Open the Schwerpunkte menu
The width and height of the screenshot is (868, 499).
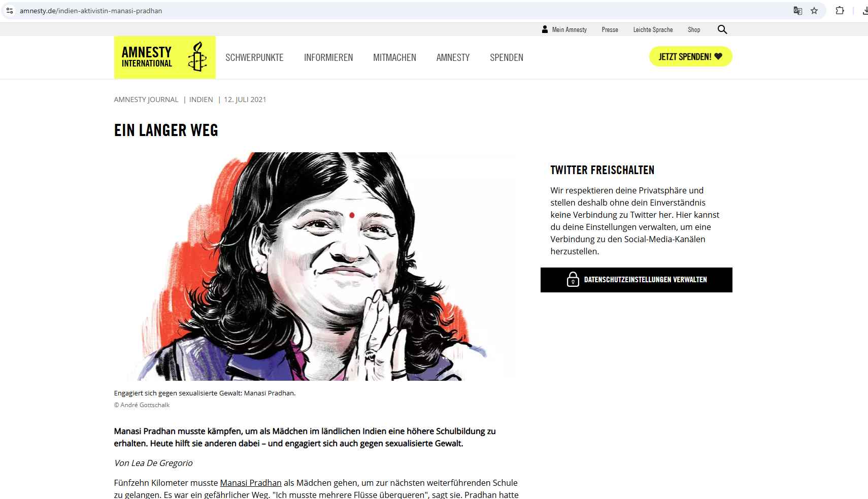254,57
